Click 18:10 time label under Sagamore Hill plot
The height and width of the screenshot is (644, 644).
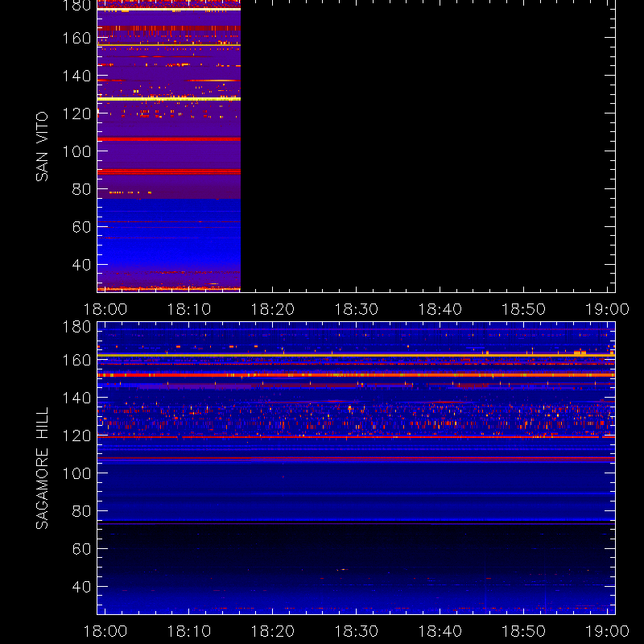pos(189,631)
